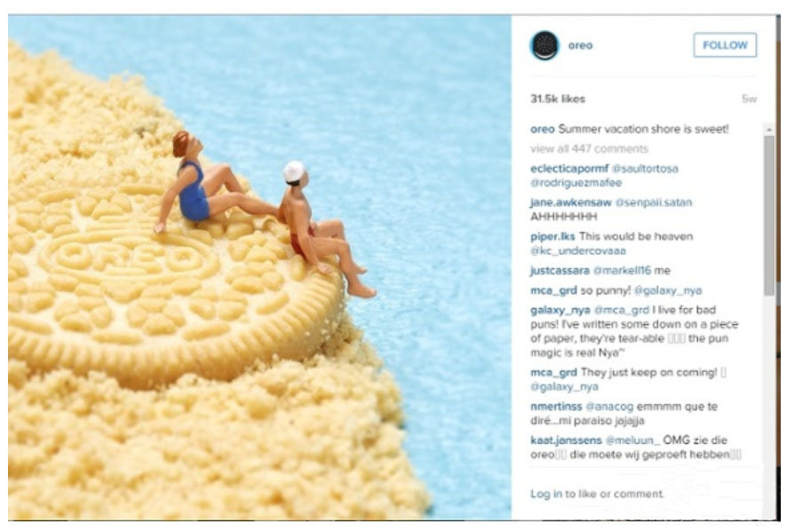787x532 pixels.
Task: Click the 5w post timestamp
Action: [x=749, y=99]
